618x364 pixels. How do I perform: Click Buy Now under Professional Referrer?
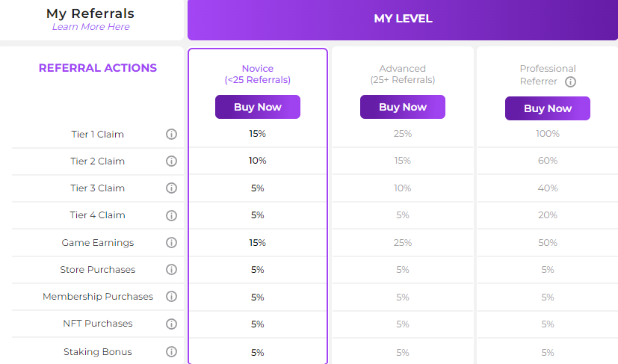pyautogui.click(x=548, y=108)
